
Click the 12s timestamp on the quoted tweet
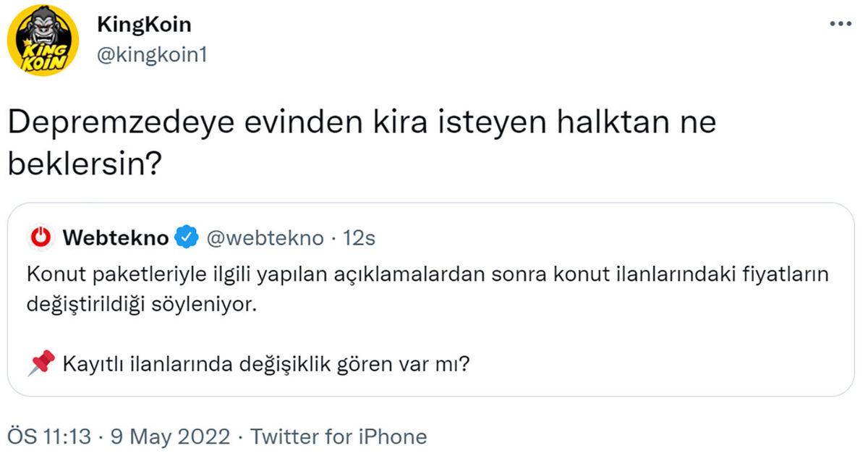(362, 236)
